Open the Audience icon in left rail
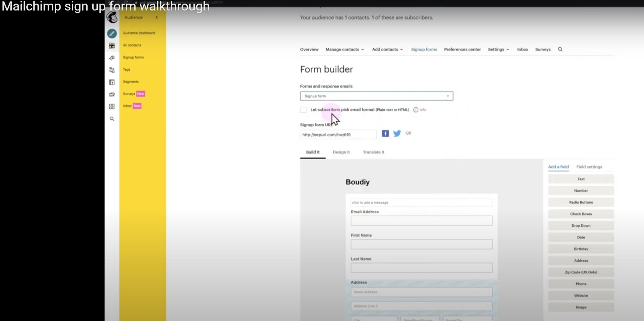This screenshot has width=644, height=321. click(x=112, y=46)
